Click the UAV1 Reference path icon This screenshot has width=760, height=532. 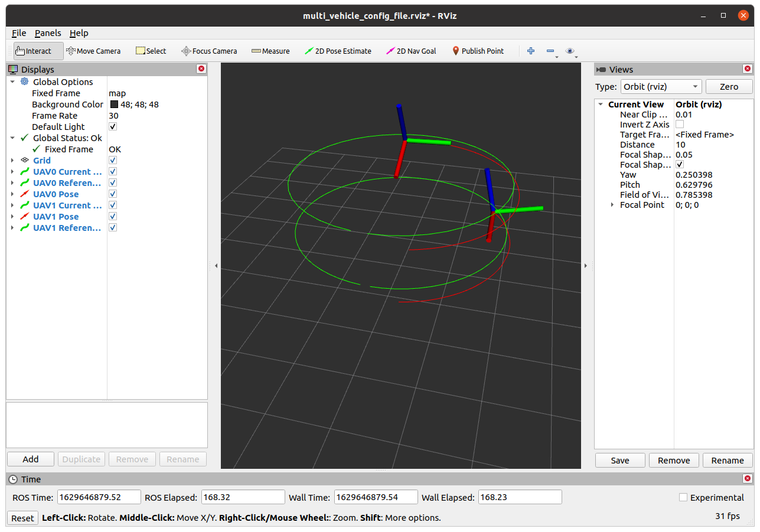click(25, 227)
